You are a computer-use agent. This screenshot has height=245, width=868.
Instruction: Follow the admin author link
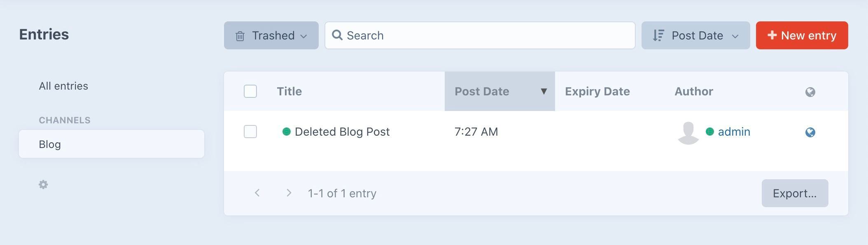pos(734,132)
